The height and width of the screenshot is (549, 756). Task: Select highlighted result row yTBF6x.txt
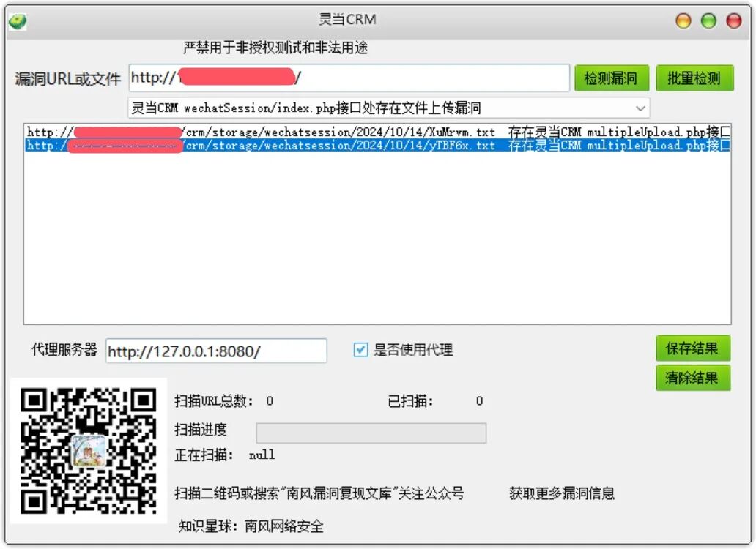click(x=378, y=146)
